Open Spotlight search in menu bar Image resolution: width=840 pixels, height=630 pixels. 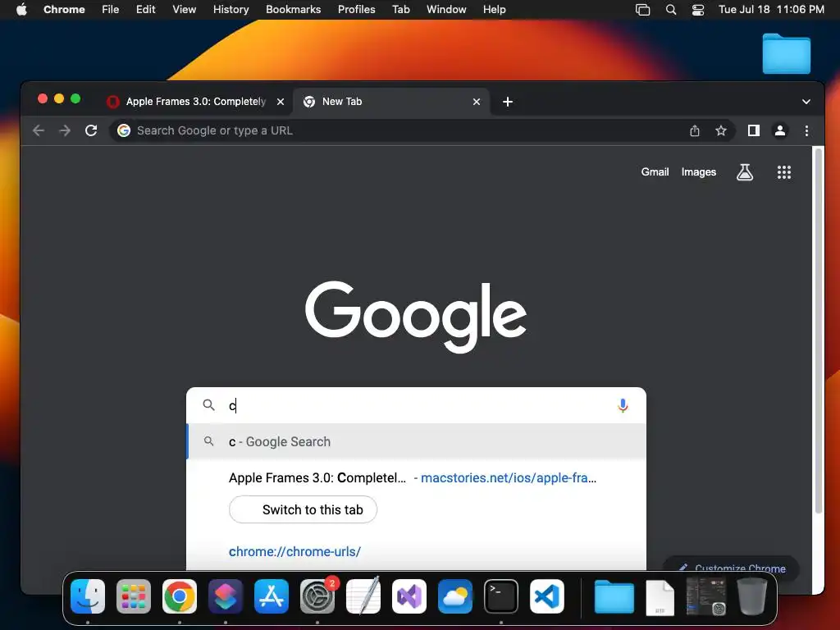click(671, 10)
